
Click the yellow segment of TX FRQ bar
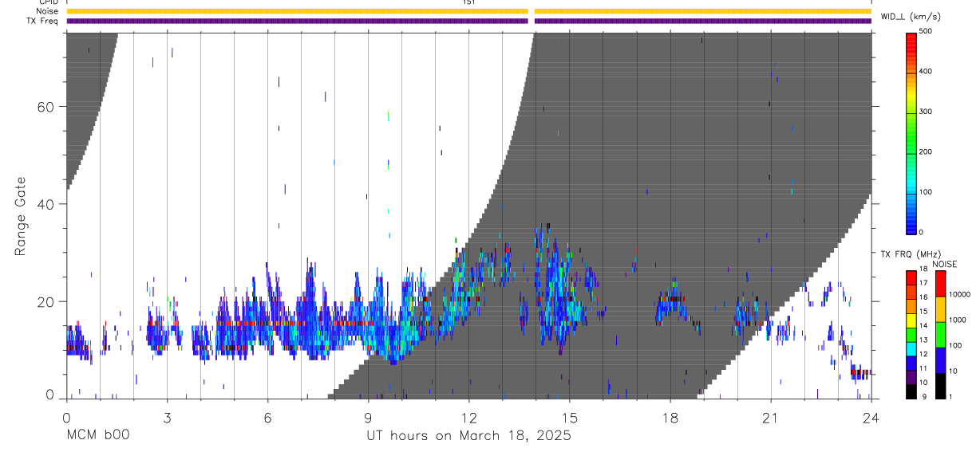pyautogui.click(x=911, y=321)
